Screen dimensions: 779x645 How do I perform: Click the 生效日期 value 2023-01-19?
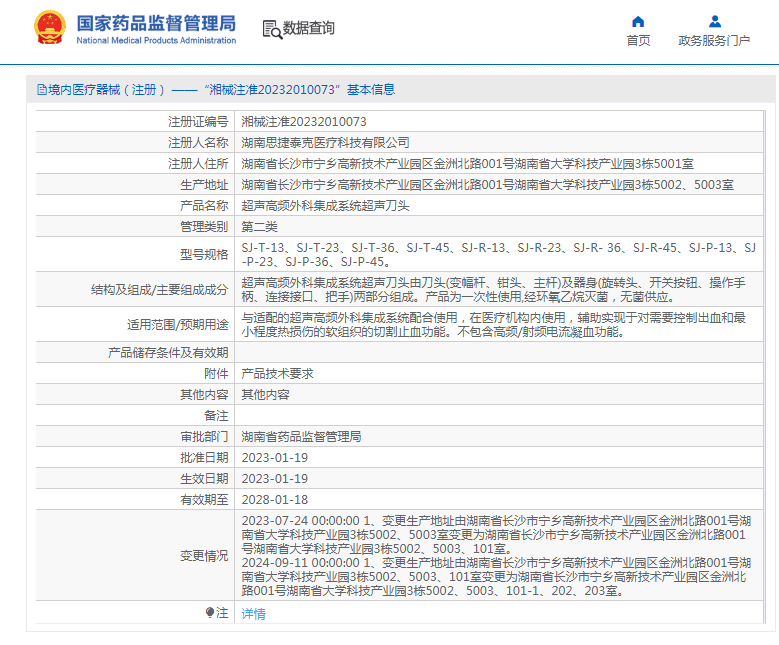click(x=275, y=479)
